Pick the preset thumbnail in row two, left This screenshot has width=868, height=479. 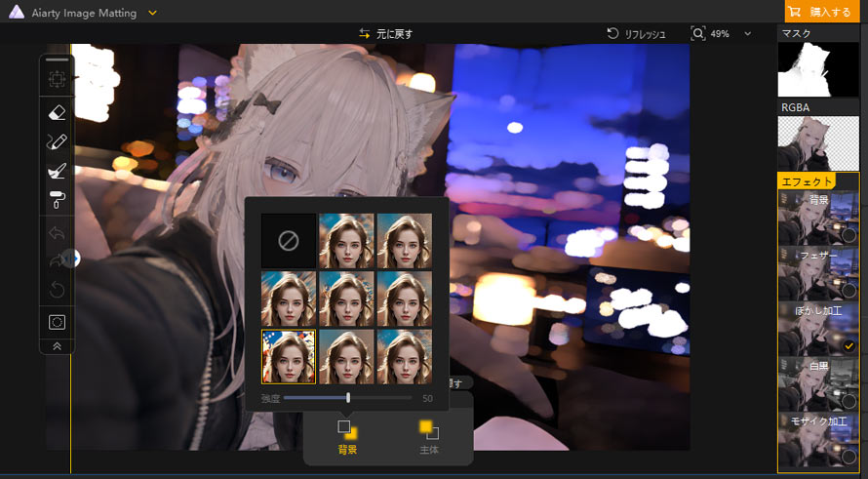[289, 299]
